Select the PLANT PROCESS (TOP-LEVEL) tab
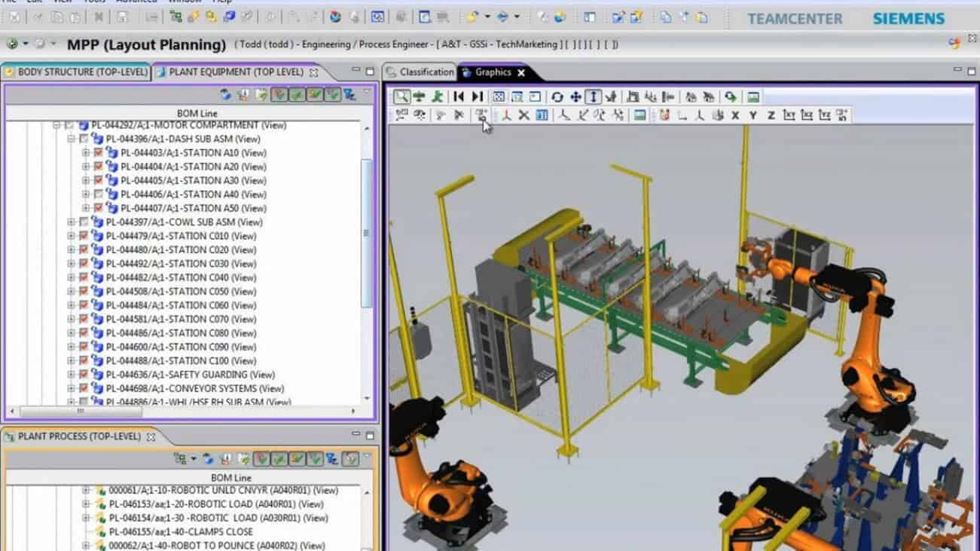Image resolution: width=980 pixels, height=551 pixels. pyautogui.click(x=79, y=436)
